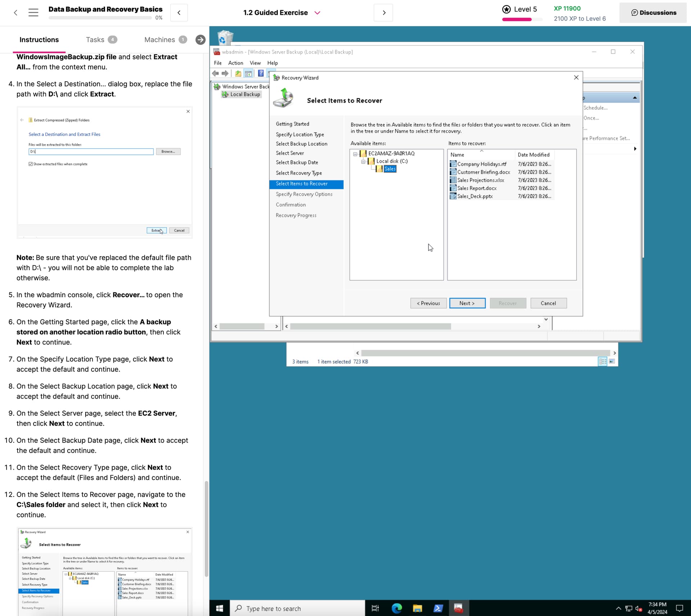Open the Action menu

[235, 63]
